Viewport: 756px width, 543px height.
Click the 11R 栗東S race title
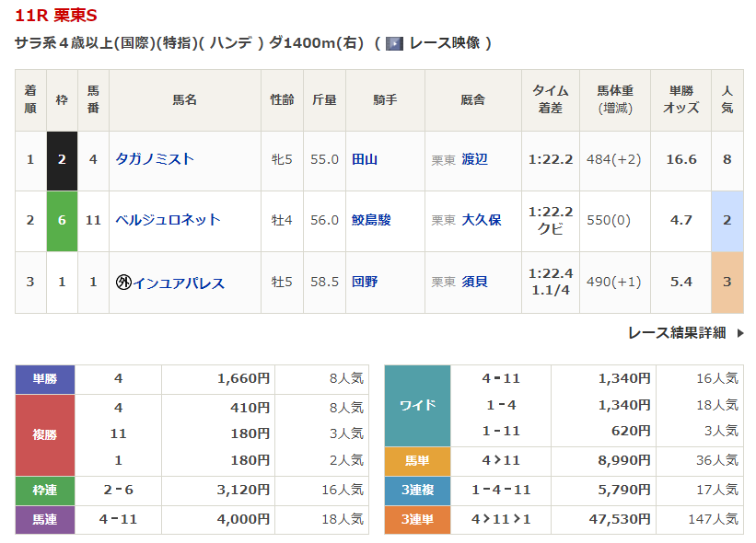56,16
